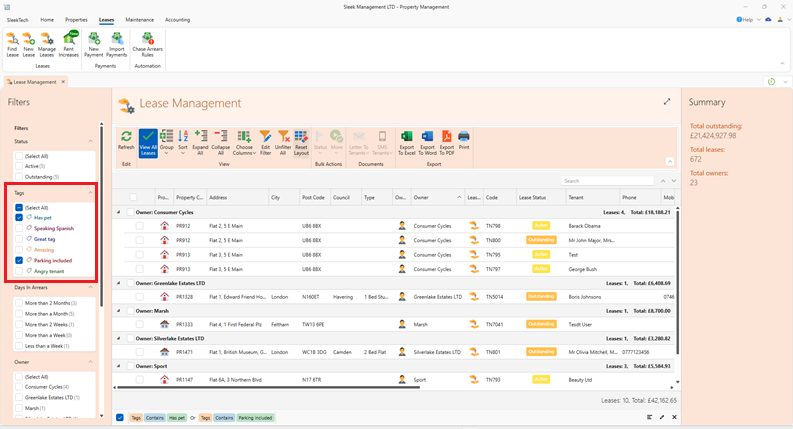
Task: Sort by Lease Status column header
Action: coord(540,197)
